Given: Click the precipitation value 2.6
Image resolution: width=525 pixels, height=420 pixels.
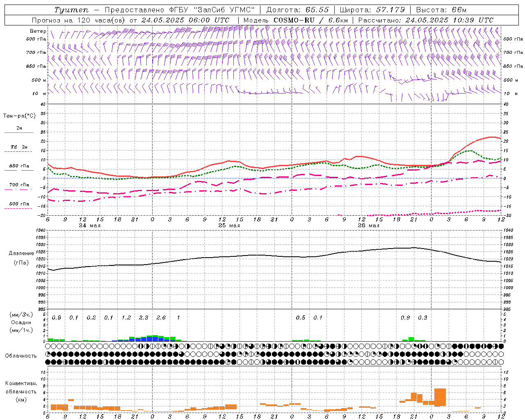Looking at the screenshot, I should 161,317.
